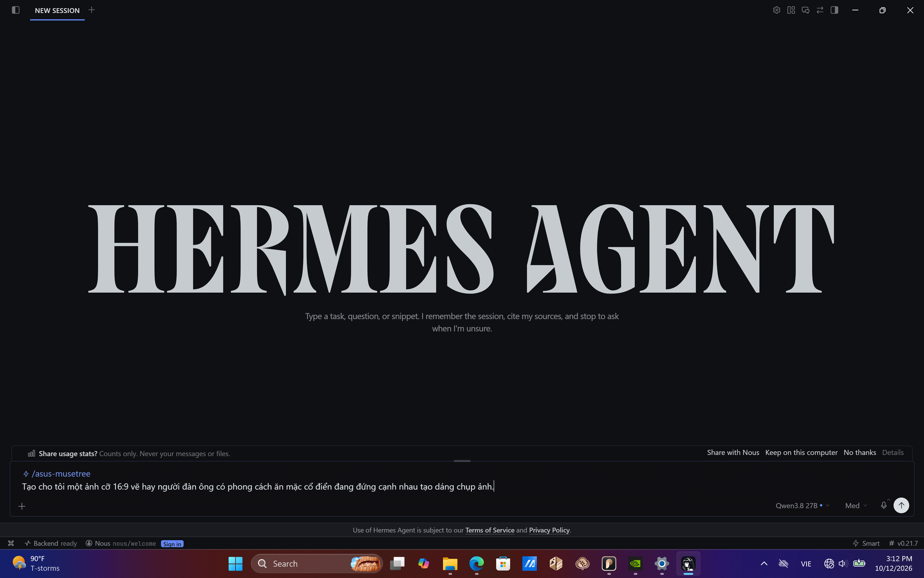
Task: Open the chat bubbles icon in the title bar
Action: tap(806, 10)
